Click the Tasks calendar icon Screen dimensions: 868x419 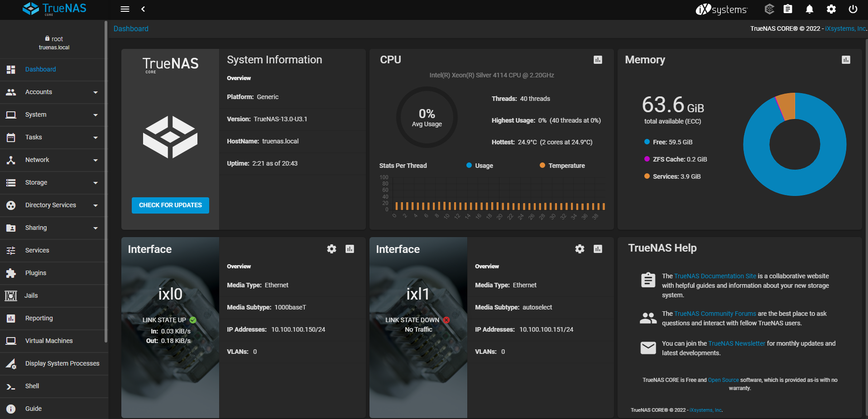tap(11, 138)
